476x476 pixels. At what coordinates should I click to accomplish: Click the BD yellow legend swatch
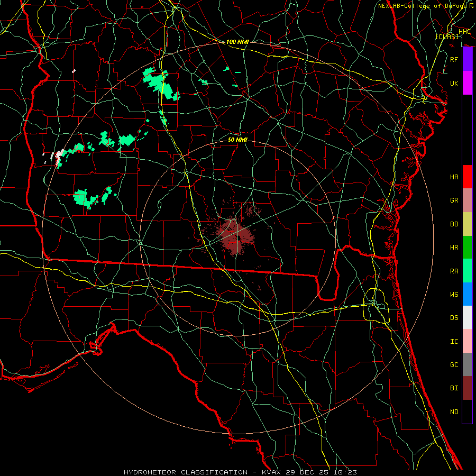pos(467,224)
